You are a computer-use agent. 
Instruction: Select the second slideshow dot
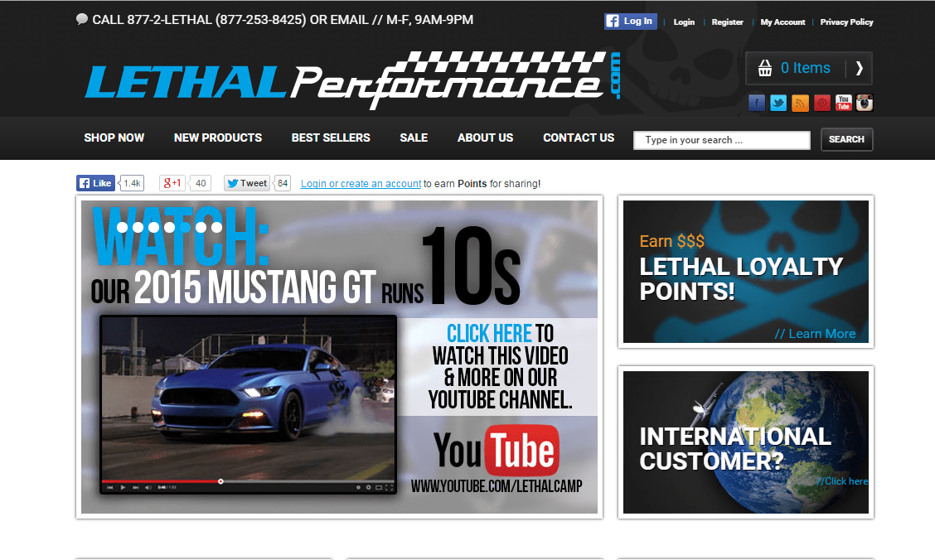(x=138, y=227)
